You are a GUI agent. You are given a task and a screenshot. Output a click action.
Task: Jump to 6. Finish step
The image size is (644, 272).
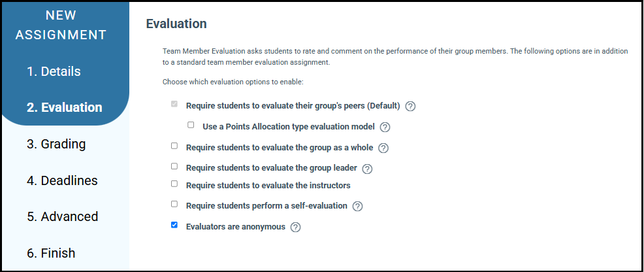51,253
